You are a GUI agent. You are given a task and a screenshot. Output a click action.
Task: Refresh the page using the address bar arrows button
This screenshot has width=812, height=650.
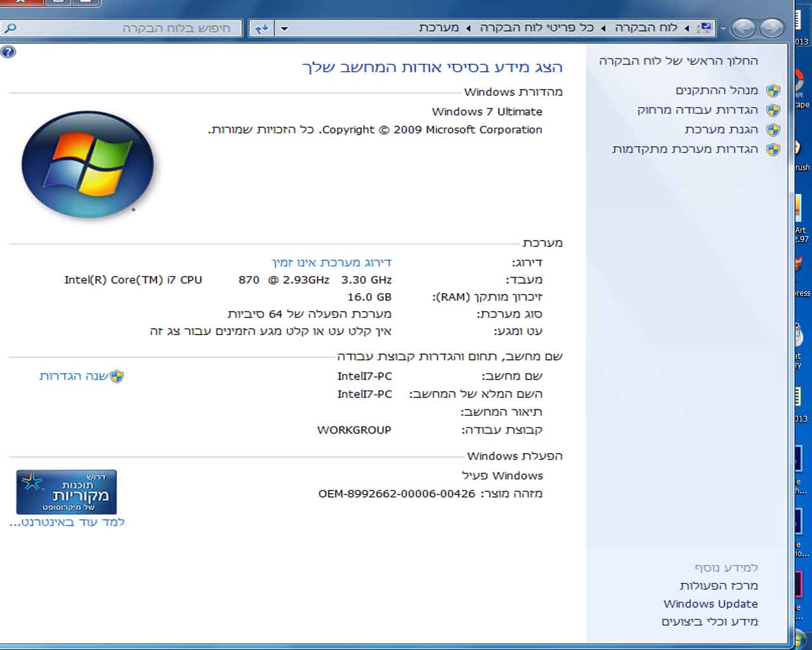[261, 28]
